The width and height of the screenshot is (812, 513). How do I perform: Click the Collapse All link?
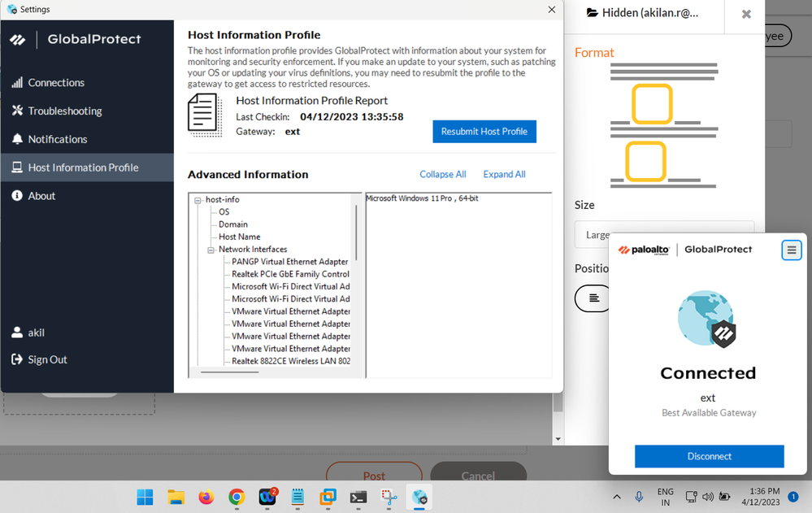pos(443,175)
